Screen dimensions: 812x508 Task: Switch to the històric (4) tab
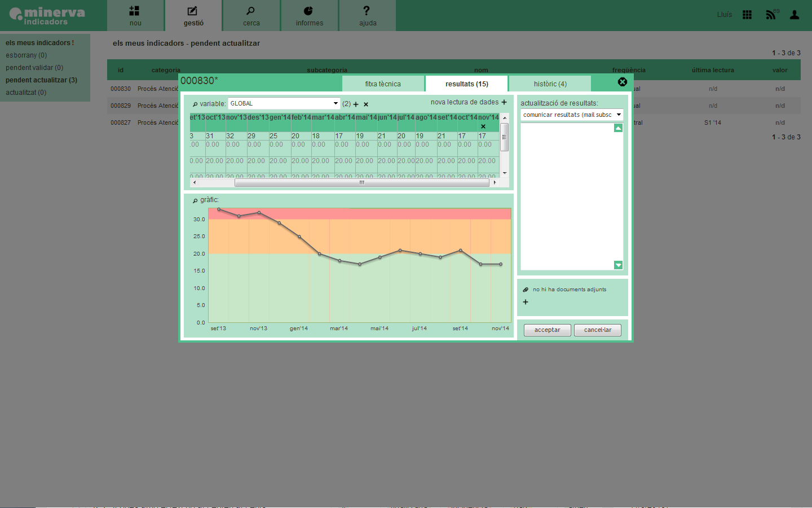click(x=550, y=84)
